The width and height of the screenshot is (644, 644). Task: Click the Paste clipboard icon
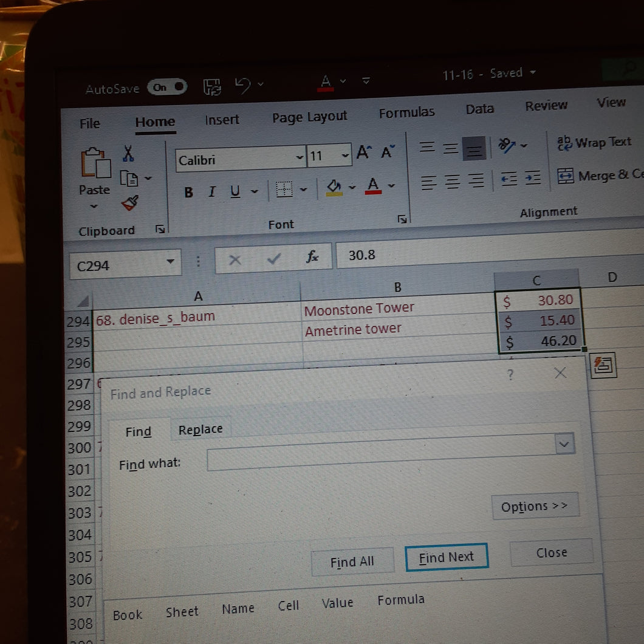[x=95, y=164]
